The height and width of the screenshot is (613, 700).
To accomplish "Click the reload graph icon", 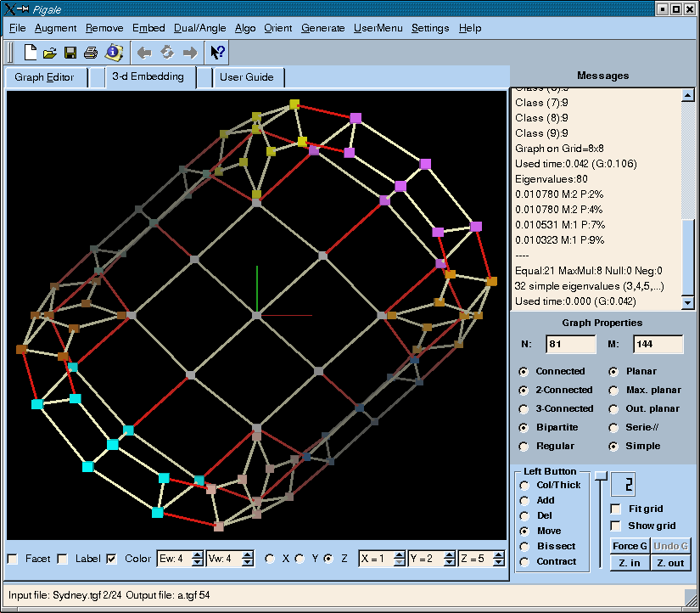I will click(167, 53).
